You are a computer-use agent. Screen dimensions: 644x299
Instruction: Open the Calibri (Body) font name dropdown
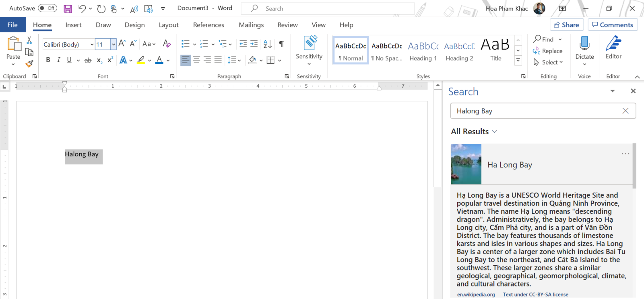point(92,44)
